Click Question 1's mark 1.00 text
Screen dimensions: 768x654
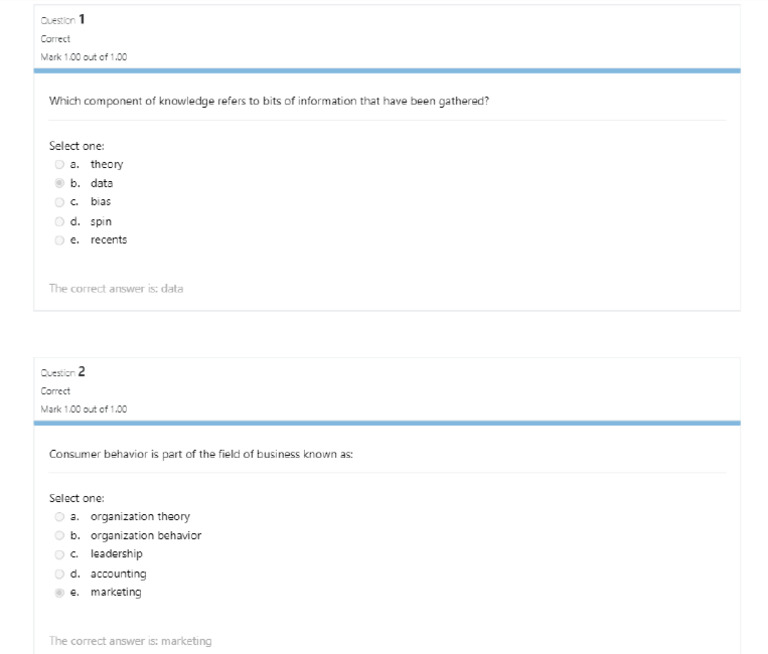[x=84, y=57]
